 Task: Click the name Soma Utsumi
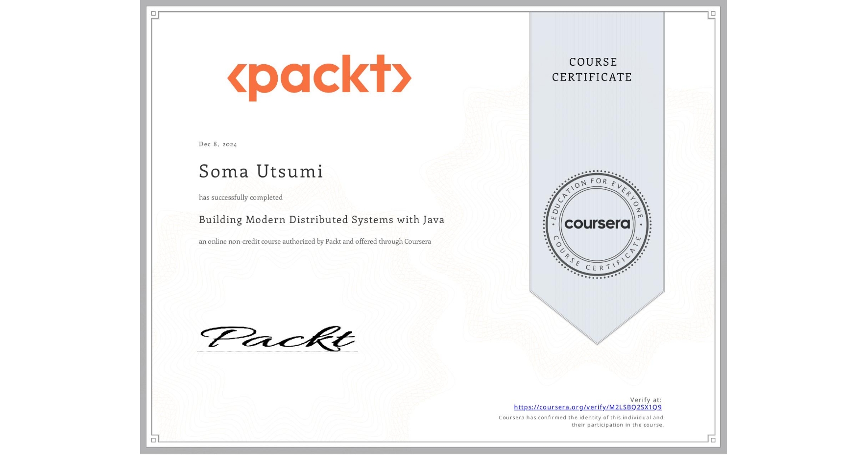tap(261, 172)
